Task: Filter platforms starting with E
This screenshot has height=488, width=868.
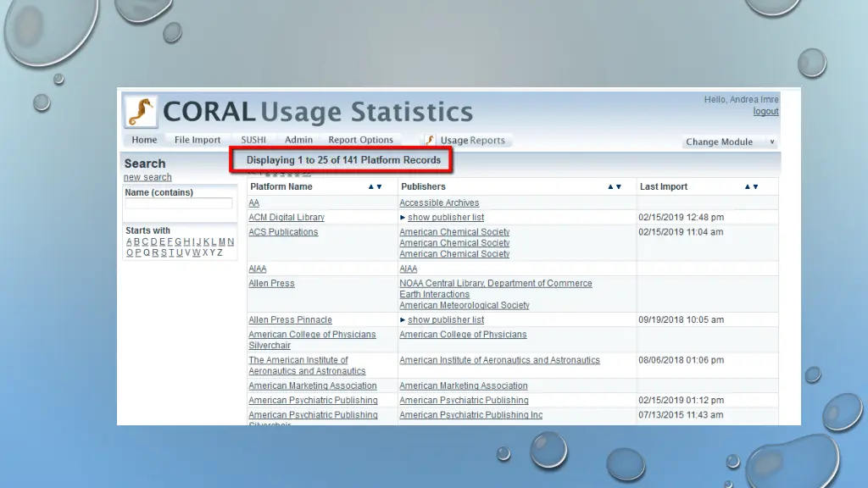Action: click(x=162, y=241)
